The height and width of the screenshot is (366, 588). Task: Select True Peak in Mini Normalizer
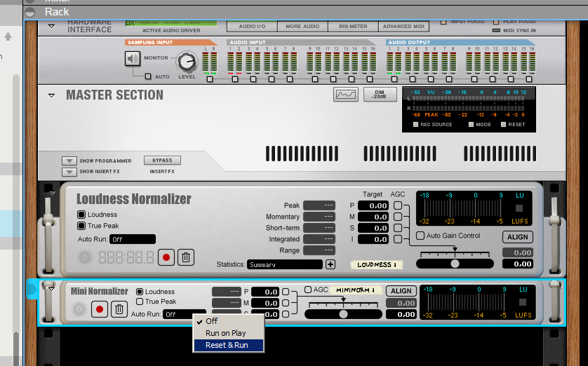tap(140, 301)
